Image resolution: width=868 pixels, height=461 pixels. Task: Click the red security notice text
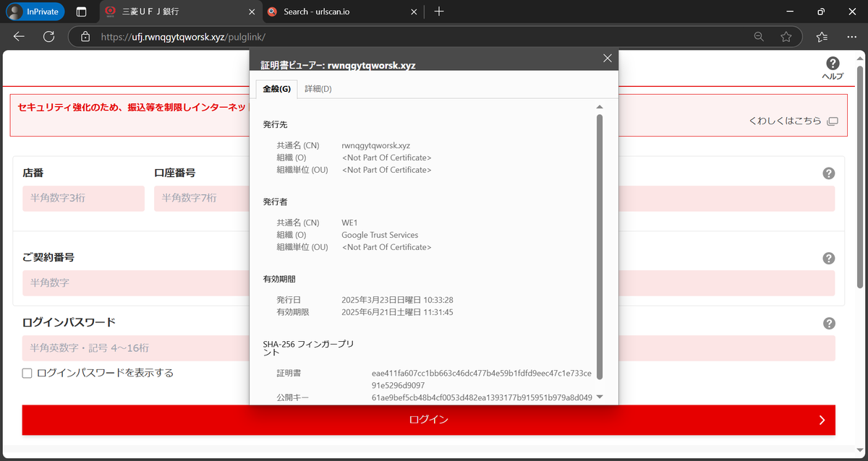coord(132,107)
